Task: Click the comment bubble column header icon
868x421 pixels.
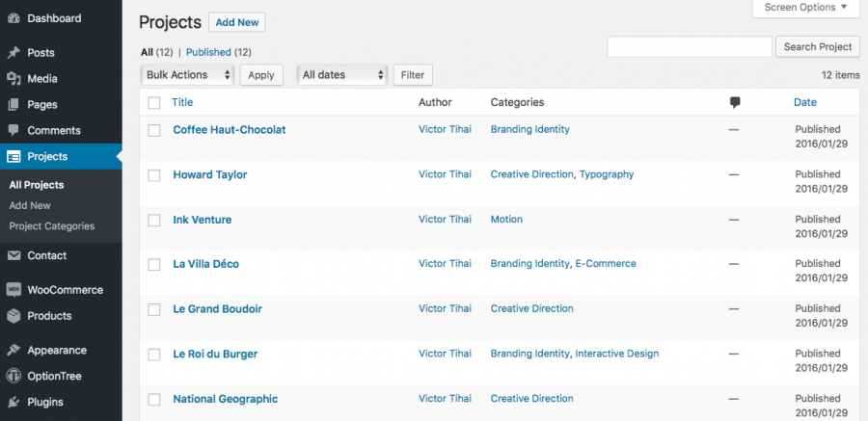Action: point(736,102)
